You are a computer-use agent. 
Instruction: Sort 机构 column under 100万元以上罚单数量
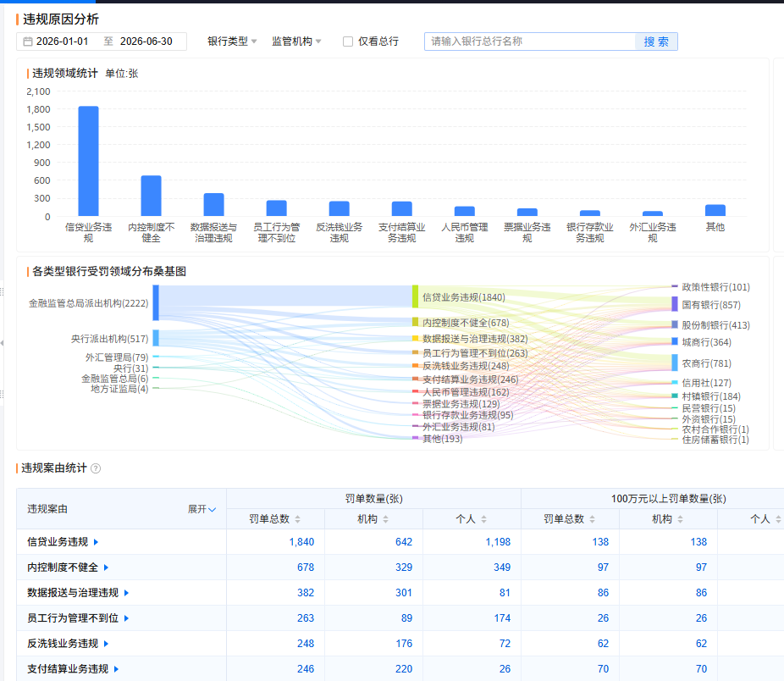click(x=680, y=519)
